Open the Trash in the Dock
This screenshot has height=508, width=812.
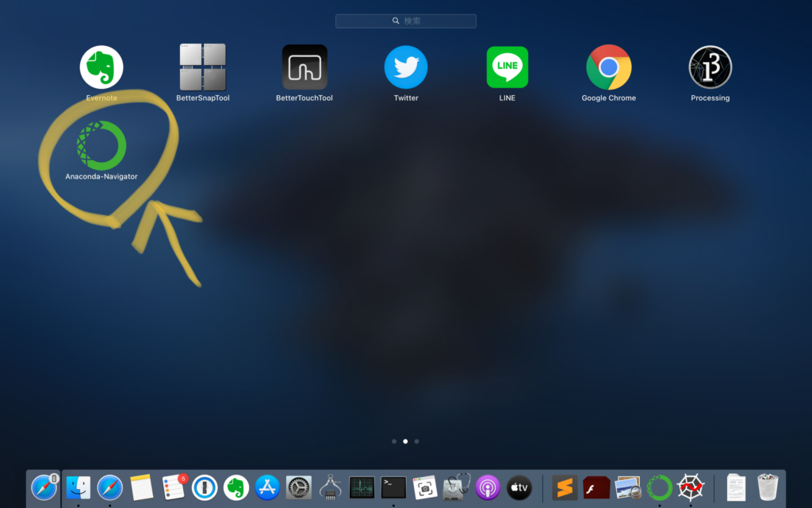(x=768, y=487)
